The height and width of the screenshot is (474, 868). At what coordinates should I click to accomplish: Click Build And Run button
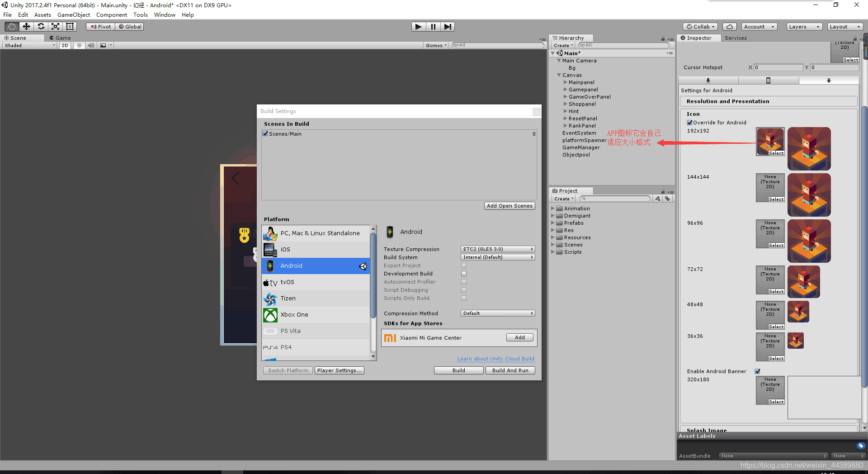(510, 370)
